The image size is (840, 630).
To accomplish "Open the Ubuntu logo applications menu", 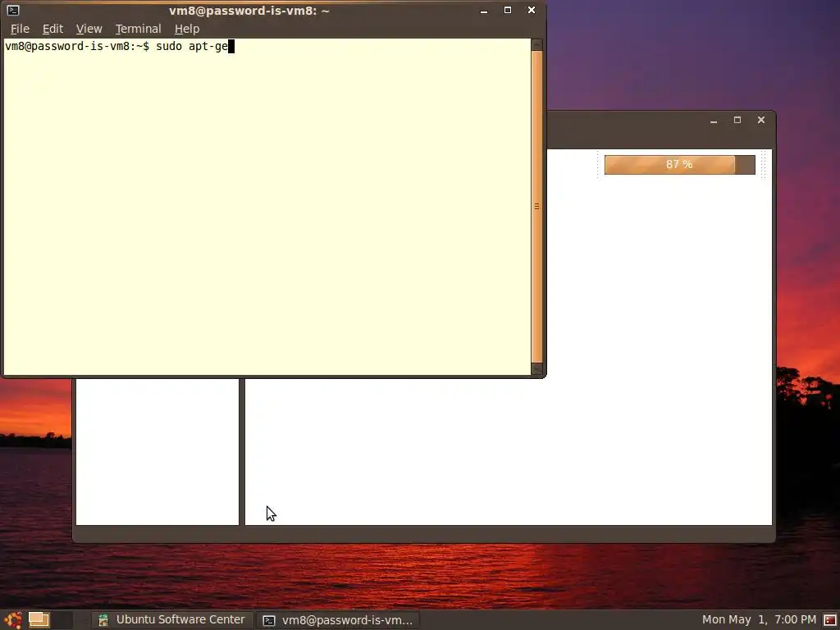I will [x=13, y=620].
